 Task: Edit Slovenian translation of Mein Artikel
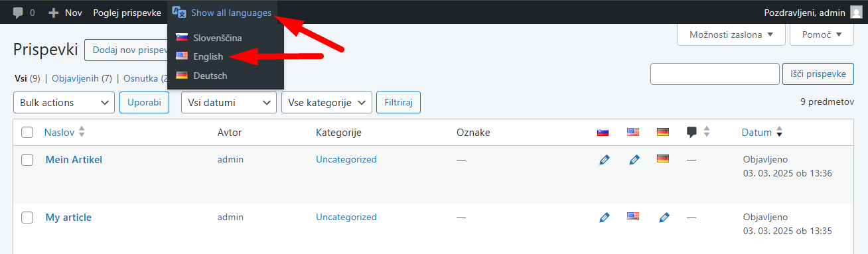click(604, 160)
